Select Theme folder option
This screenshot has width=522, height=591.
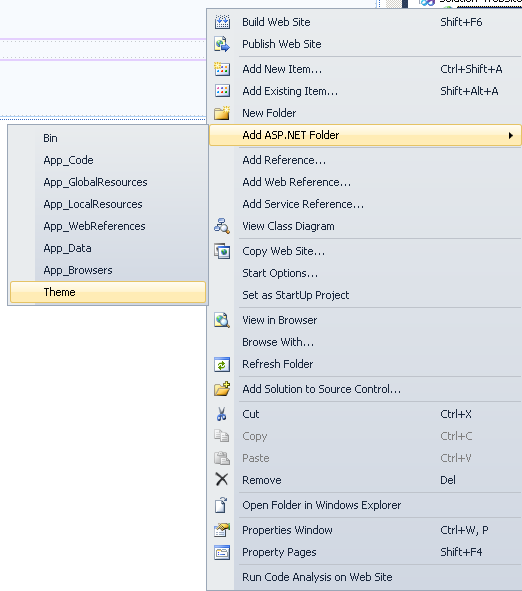click(x=108, y=292)
